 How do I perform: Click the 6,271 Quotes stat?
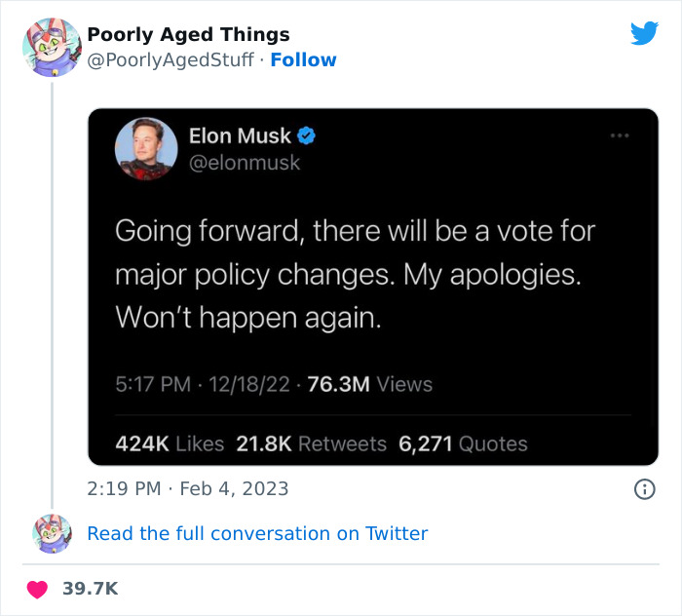tap(463, 443)
